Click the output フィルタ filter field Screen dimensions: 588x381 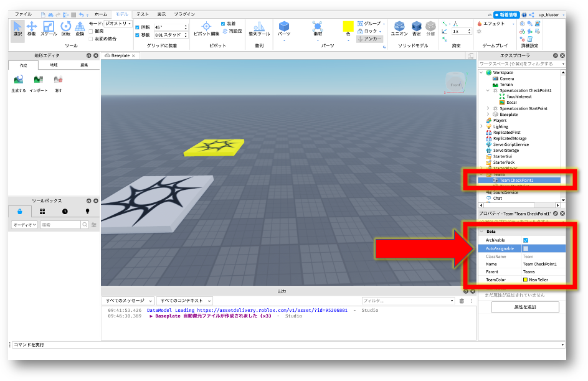(408, 301)
